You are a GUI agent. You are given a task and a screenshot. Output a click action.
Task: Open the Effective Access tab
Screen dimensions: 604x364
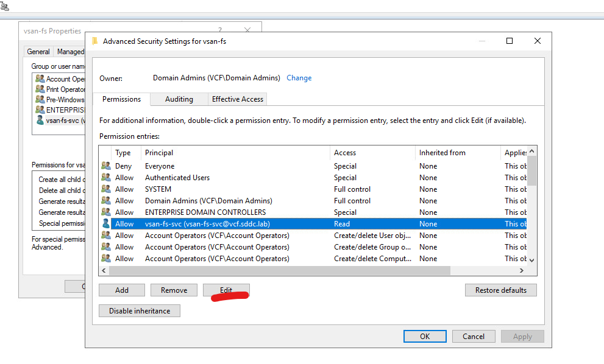point(237,99)
